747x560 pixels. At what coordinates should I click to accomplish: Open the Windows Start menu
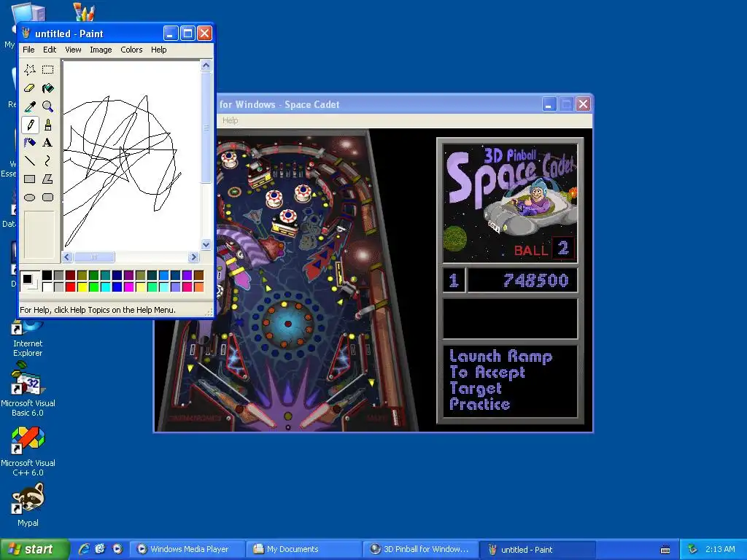(34, 550)
